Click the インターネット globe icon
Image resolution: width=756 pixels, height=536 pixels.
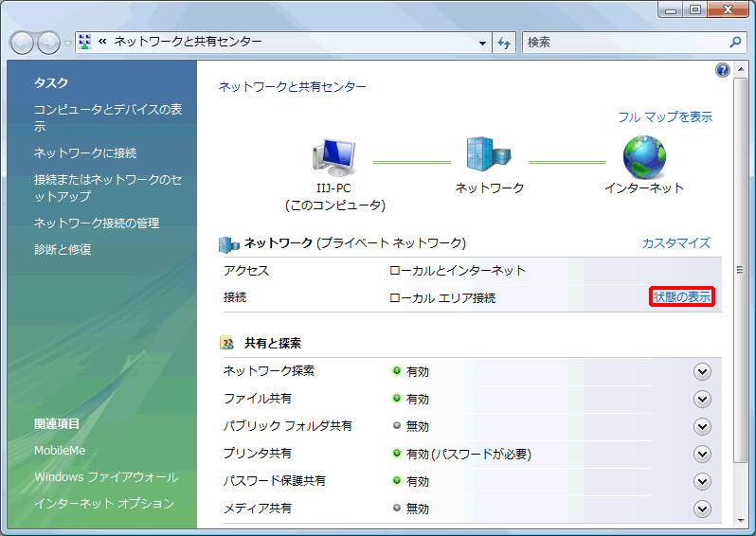(x=644, y=157)
